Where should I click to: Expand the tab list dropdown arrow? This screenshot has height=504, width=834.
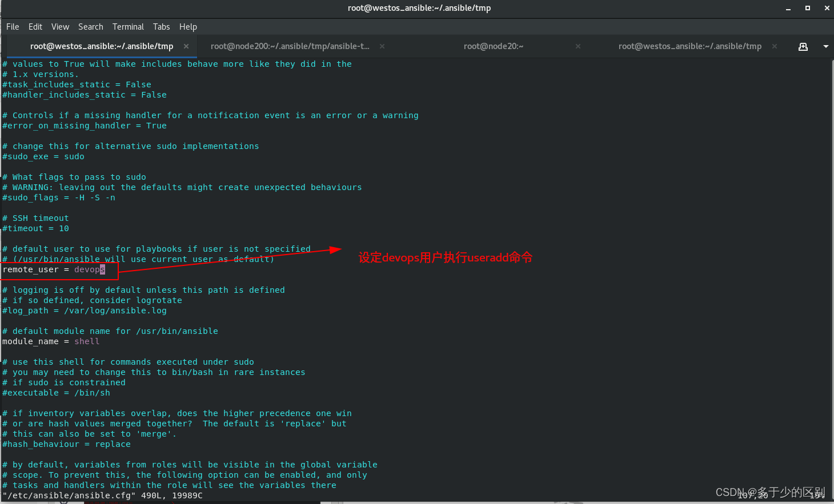tap(825, 46)
